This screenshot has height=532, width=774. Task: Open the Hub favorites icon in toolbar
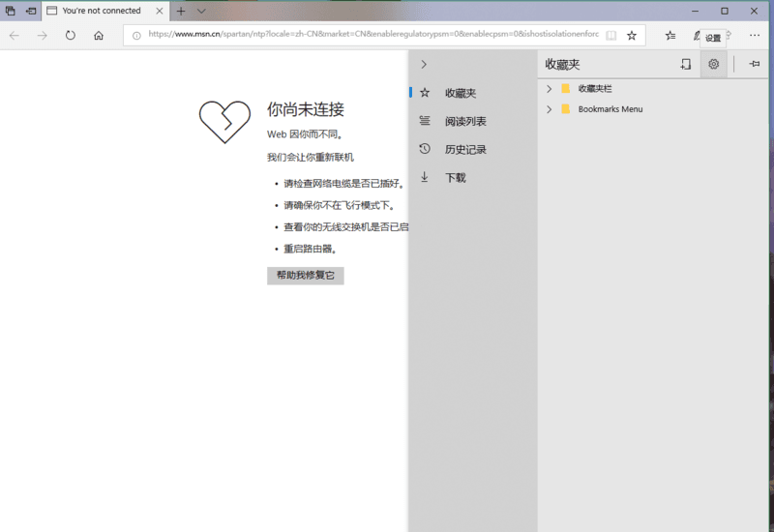[670, 36]
